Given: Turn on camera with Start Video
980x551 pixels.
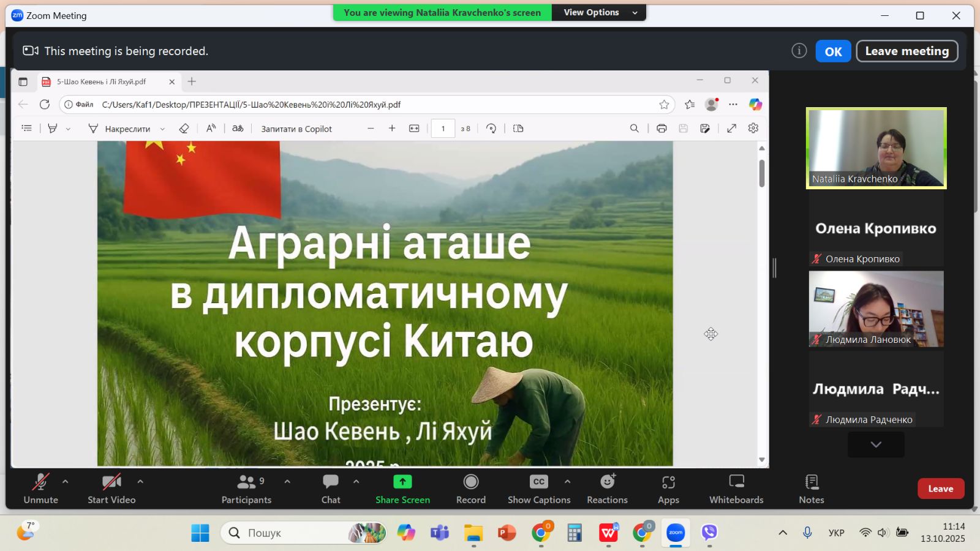Looking at the screenshot, I should point(111,489).
